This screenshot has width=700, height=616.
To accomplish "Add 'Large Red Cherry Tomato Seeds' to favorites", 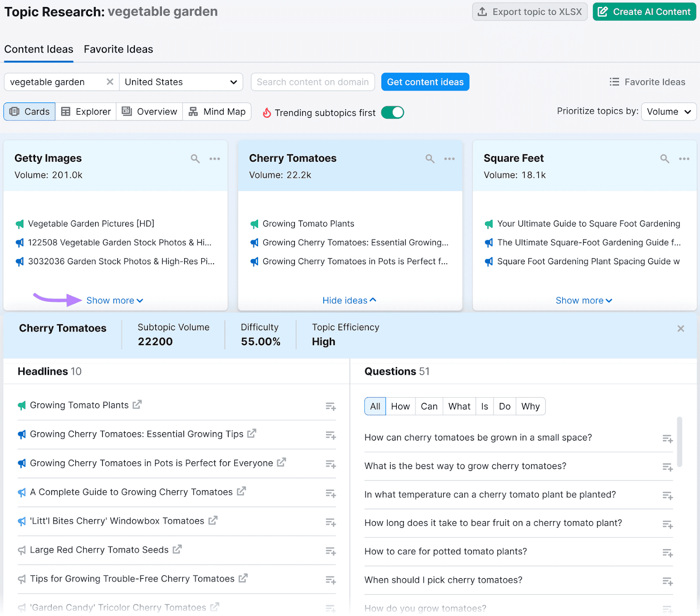I will [331, 551].
